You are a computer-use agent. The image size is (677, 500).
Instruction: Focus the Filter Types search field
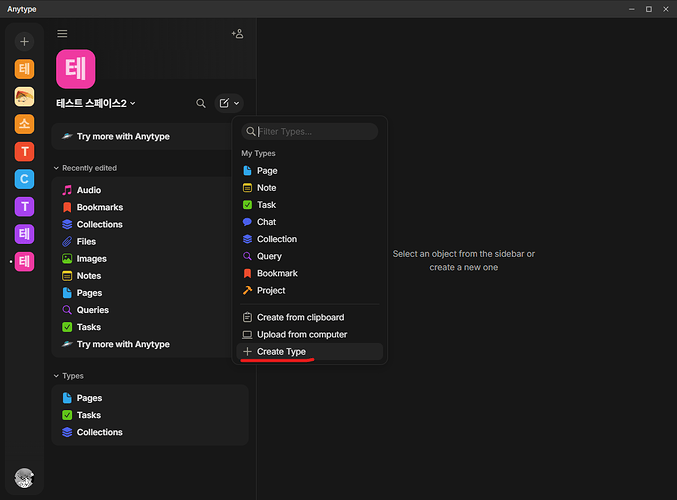point(310,131)
